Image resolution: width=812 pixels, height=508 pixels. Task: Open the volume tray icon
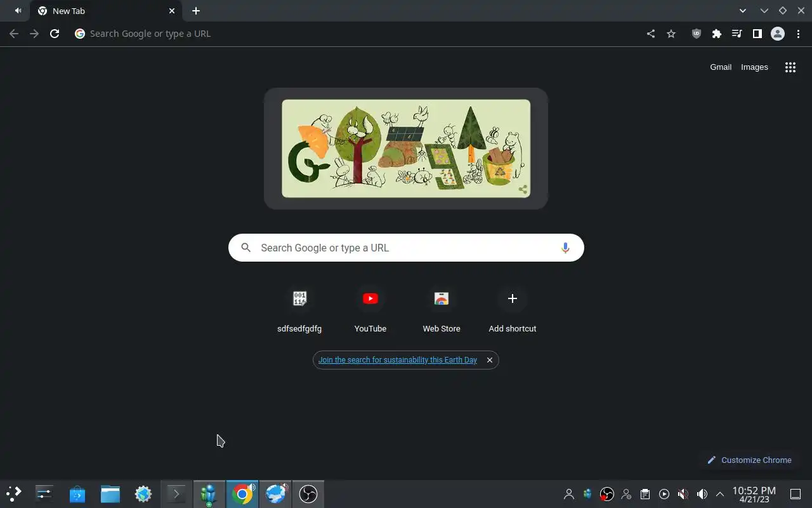pyautogui.click(x=702, y=494)
